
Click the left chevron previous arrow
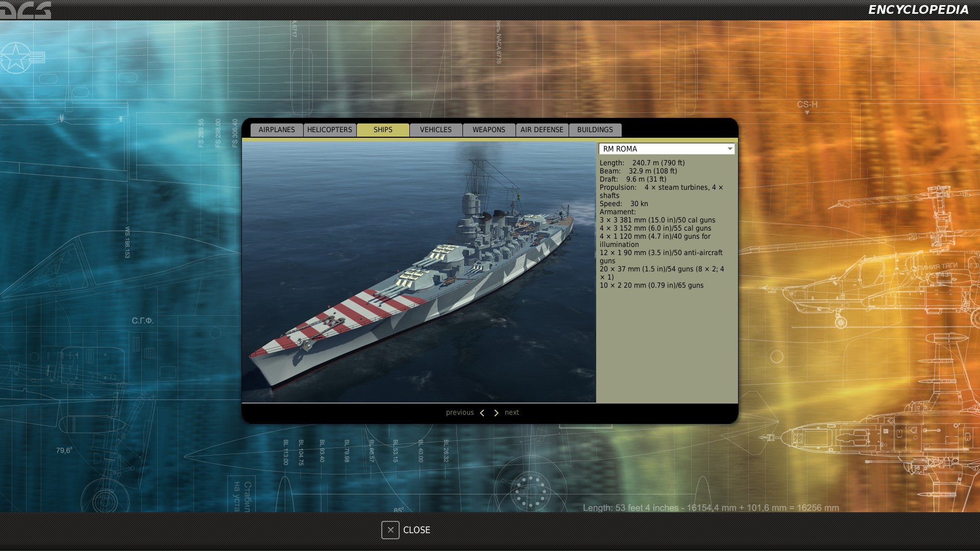(482, 413)
